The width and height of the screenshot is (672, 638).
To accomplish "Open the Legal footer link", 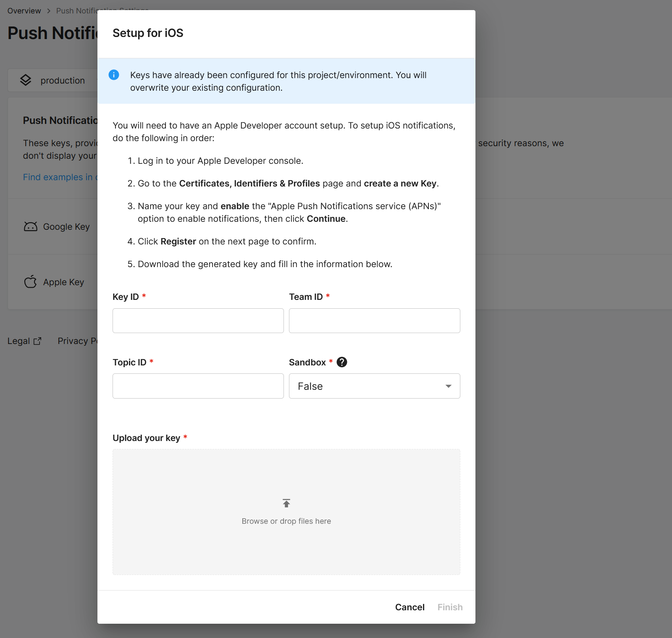I will [x=18, y=341].
